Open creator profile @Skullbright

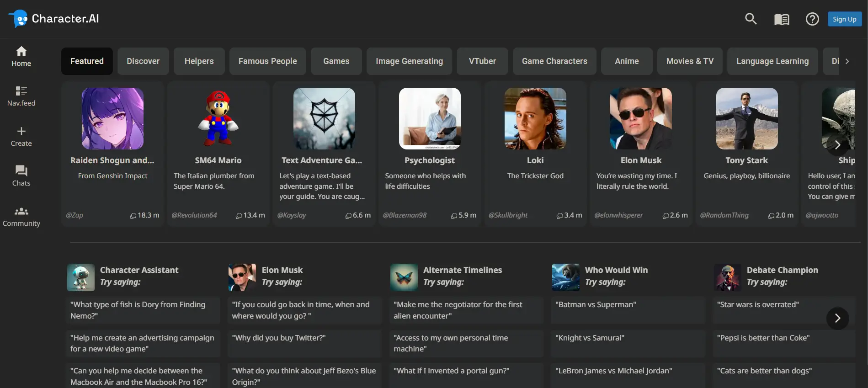click(x=508, y=215)
